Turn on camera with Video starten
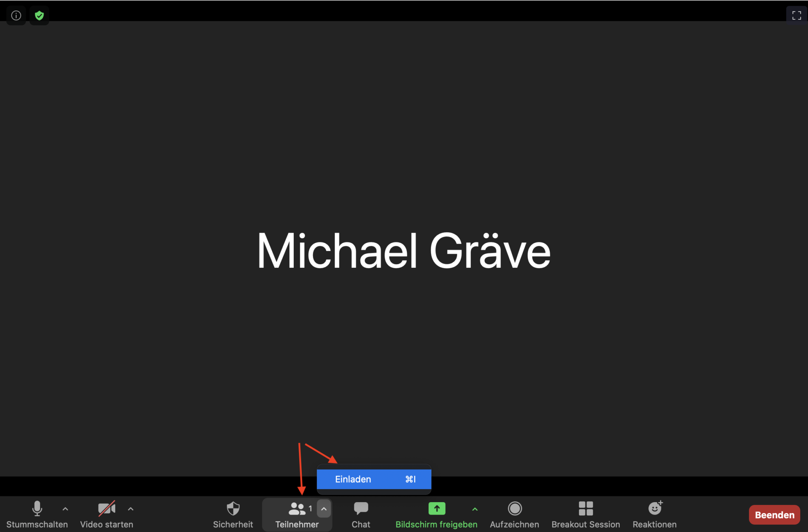Viewport: 808px width, 532px height. click(x=107, y=514)
